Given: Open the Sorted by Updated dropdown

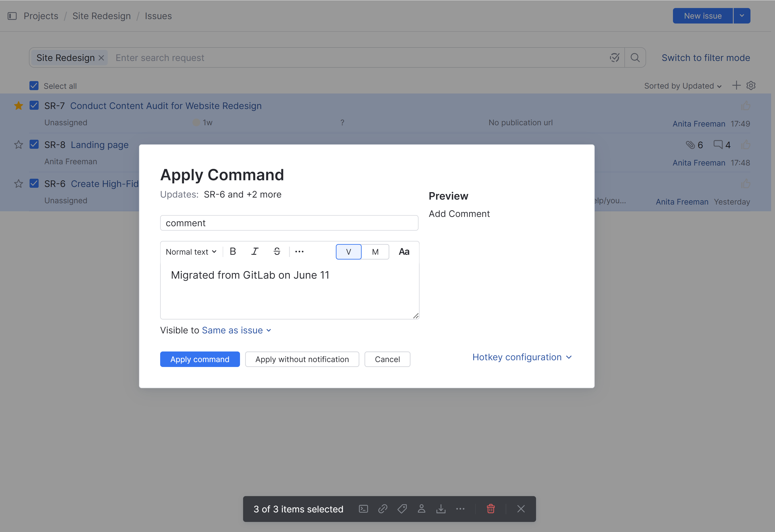Looking at the screenshot, I should coord(682,86).
